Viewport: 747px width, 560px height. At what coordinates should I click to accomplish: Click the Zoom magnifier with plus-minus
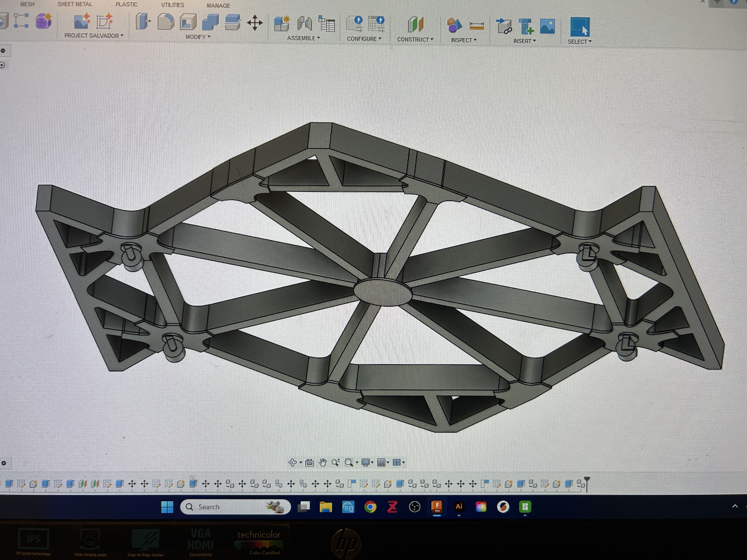(x=336, y=462)
